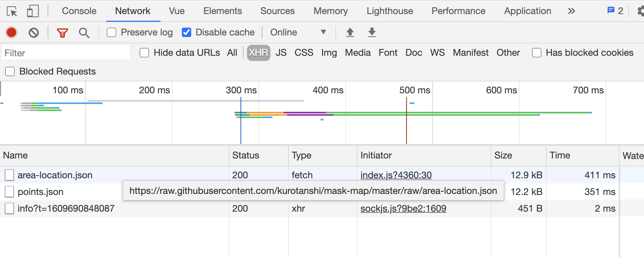This screenshot has height=257, width=644.
Task: Clear the network log
Action: click(34, 33)
